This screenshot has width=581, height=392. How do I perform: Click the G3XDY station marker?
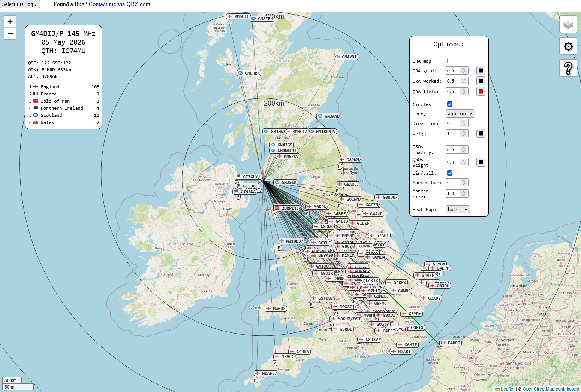point(431,298)
